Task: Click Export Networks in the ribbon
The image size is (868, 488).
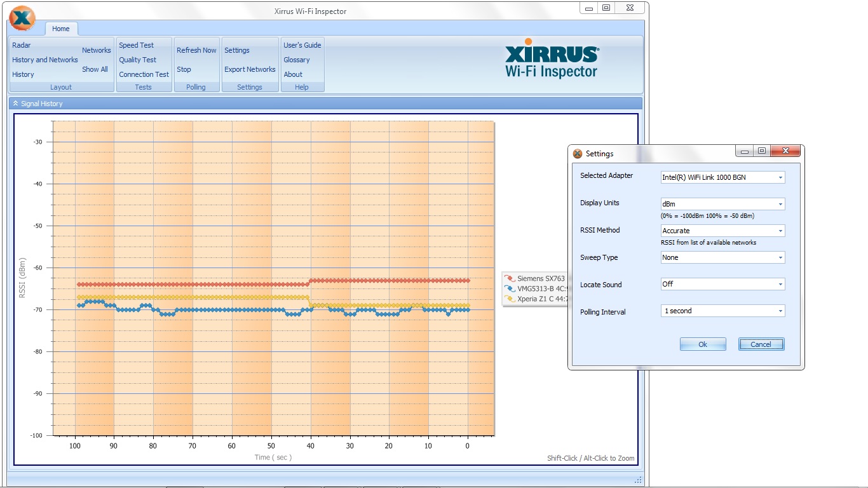Action: coord(250,69)
